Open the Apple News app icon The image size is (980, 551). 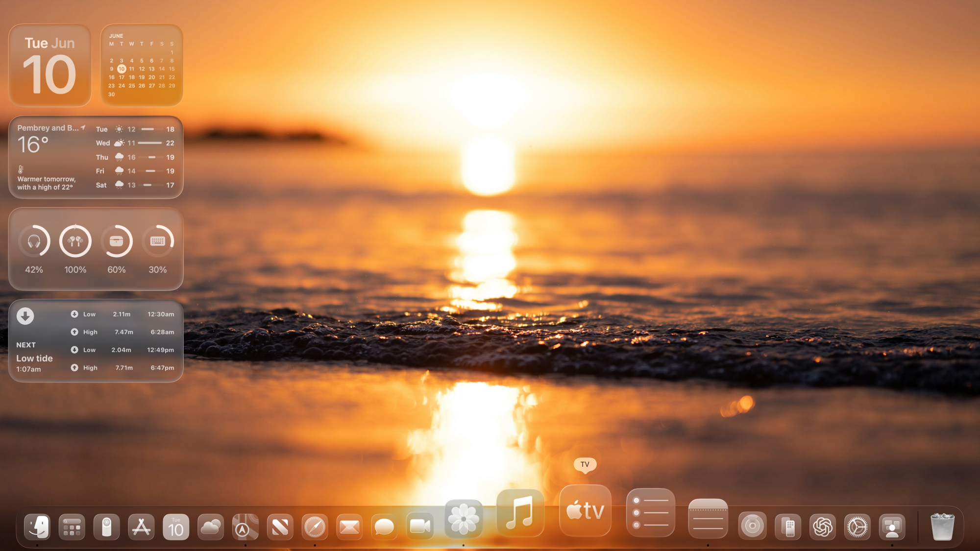point(280,527)
